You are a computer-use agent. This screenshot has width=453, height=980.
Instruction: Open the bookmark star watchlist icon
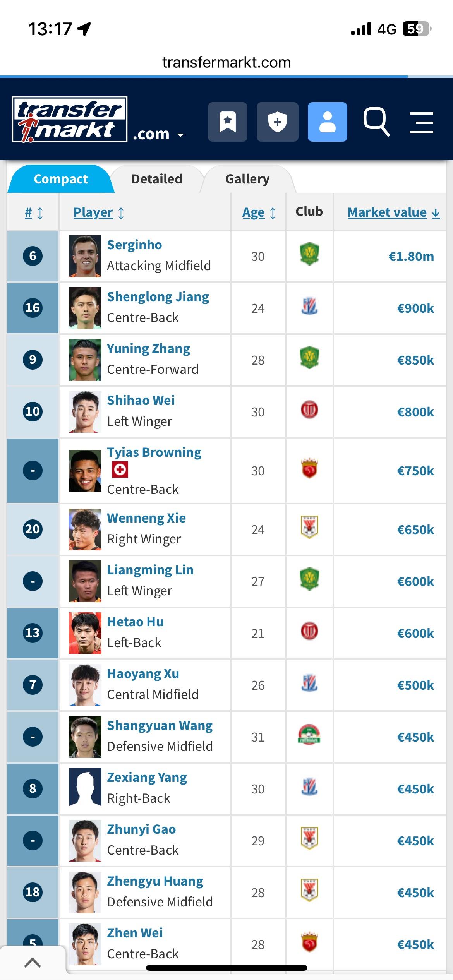click(227, 122)
